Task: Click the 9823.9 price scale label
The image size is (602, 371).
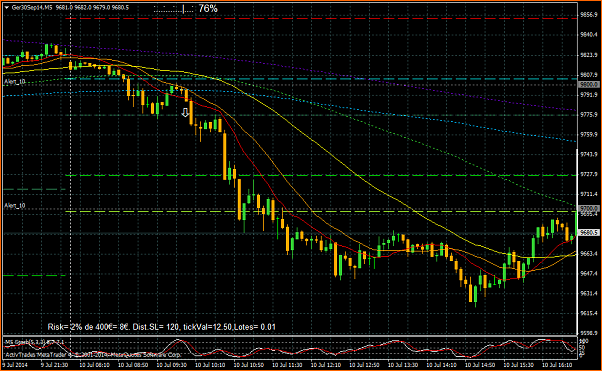Action: [x=589, y=55]
